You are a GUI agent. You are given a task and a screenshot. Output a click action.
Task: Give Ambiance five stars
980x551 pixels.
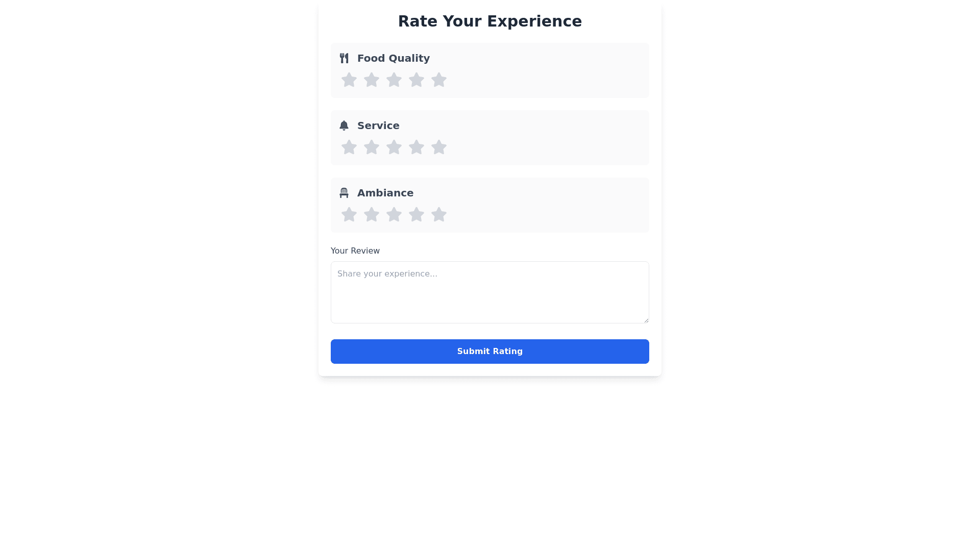click(x=439, y=215)
